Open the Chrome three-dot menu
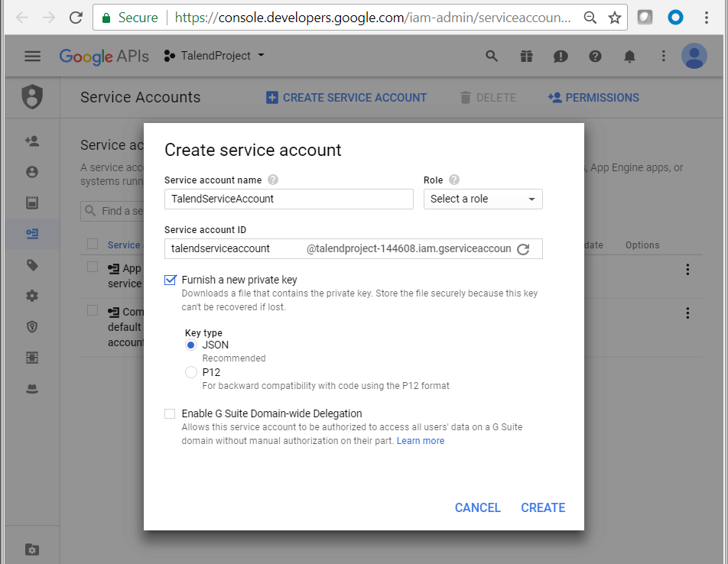The height and width of the screenshot is (564, 728). pyautogui.click(x=707, y=18)
